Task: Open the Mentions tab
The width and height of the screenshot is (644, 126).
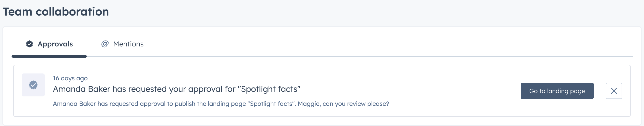Action: 122,44
